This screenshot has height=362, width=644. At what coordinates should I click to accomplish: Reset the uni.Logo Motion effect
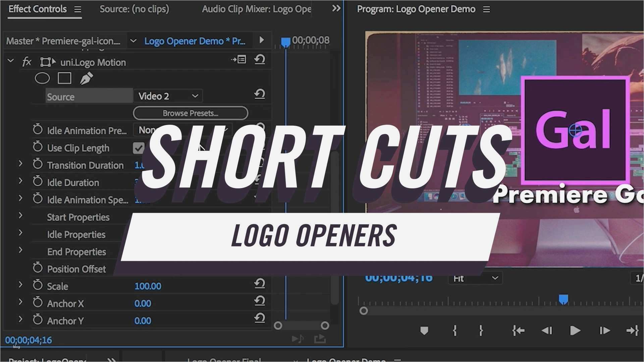click(x=260, y=60)
